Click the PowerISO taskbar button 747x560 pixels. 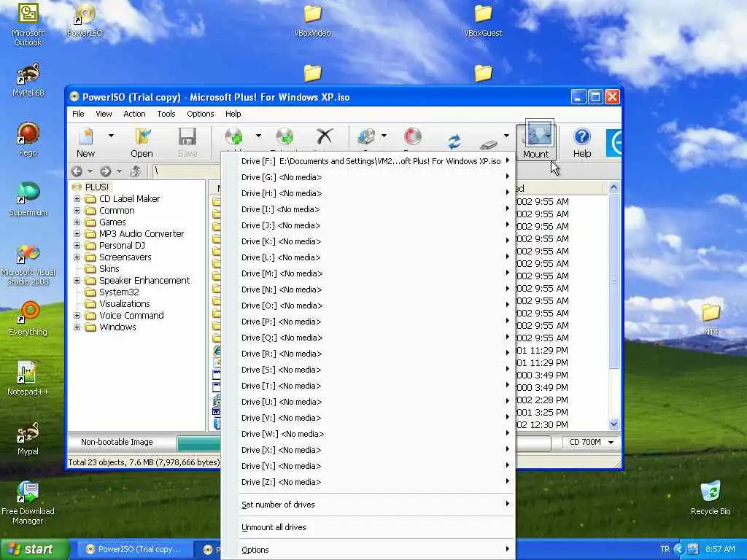point(134,550)
